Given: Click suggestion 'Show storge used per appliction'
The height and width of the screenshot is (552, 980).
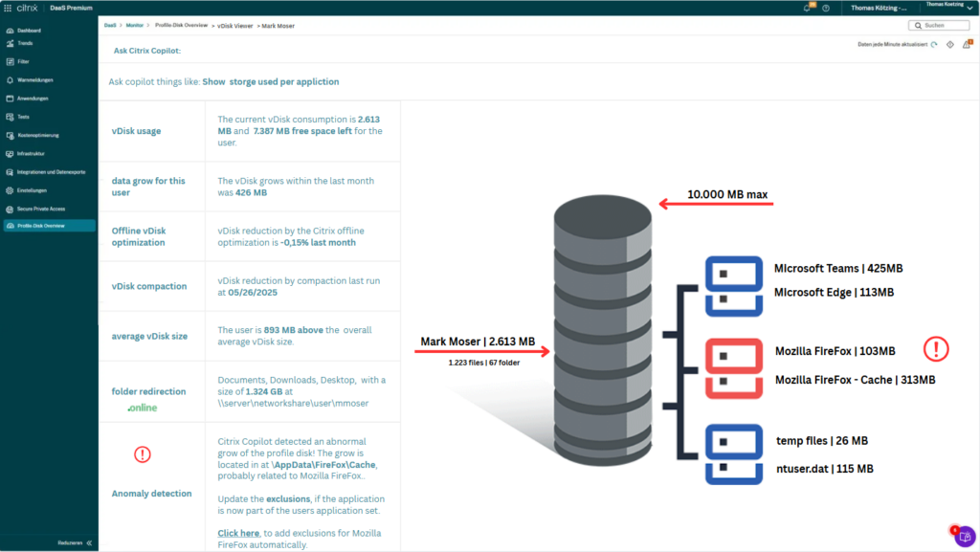Looking at the screenshot, I should point(271,82).
